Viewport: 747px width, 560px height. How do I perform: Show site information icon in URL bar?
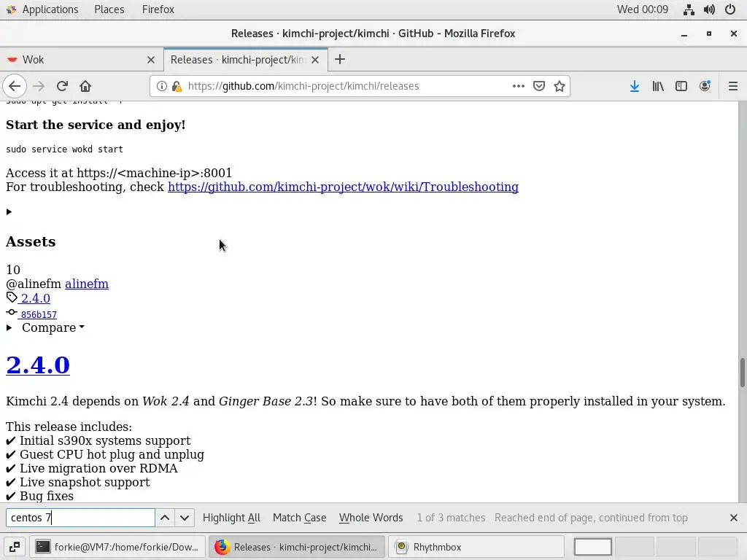pos(162,86)
